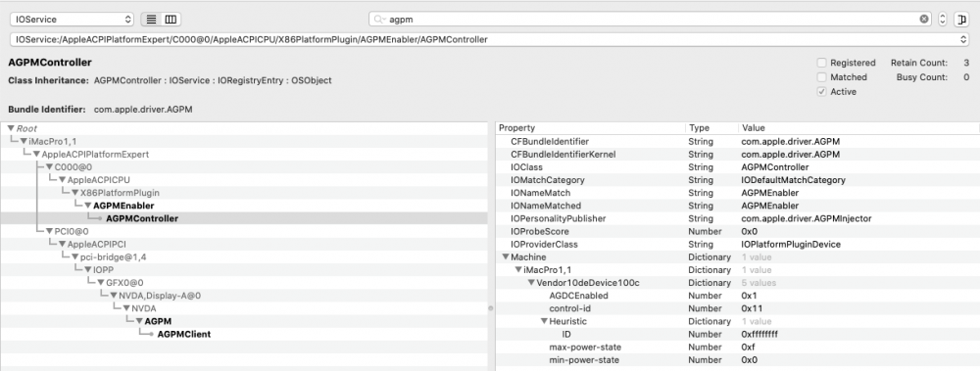Select the IOClass property row
The height and width of the screenshot is (371, 980).
tap(738, 167)
